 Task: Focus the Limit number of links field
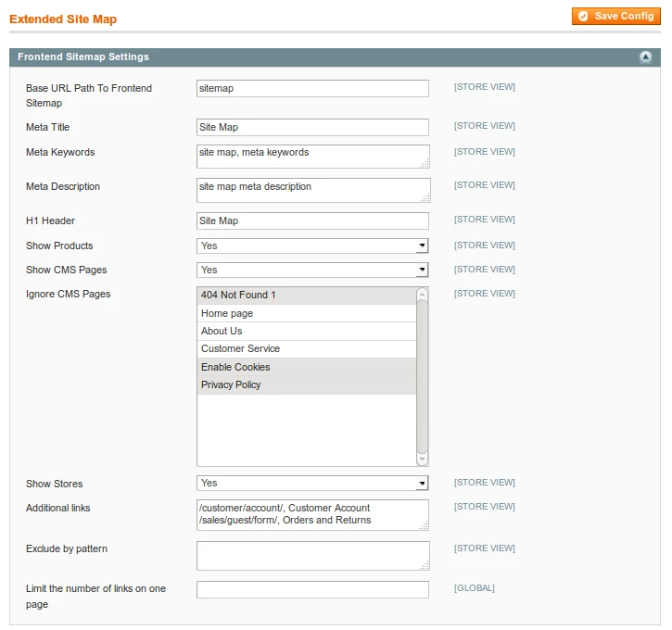(312, 589)
